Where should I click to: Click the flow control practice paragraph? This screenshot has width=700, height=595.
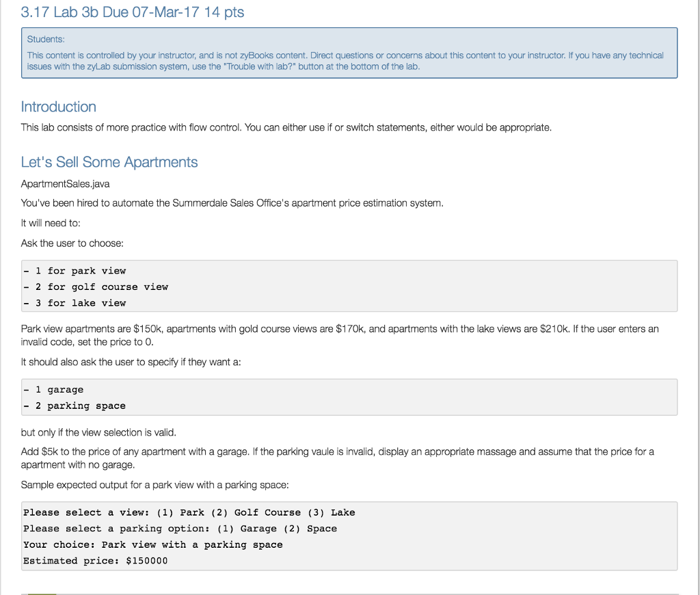286,127
